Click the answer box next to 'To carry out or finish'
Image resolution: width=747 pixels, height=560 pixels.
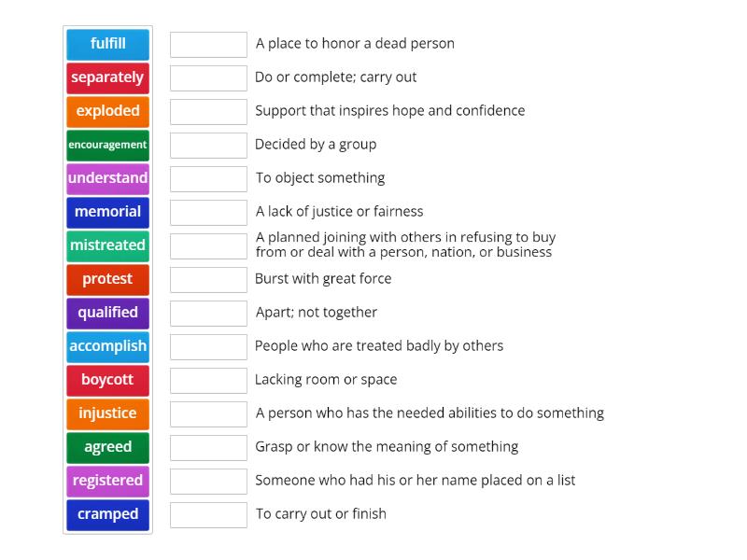(208, 514)
